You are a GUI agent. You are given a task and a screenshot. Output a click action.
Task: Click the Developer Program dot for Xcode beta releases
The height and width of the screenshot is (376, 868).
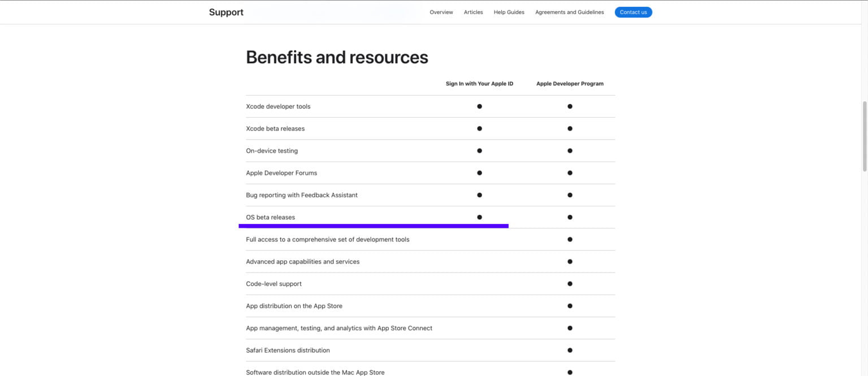(570, 128)
